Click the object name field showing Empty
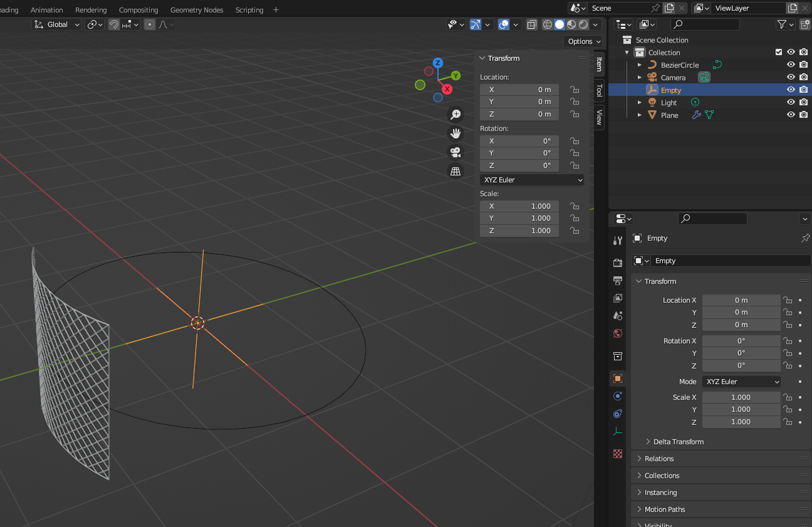This screenshot has height=527, width=812. click(x=731, y=261)
